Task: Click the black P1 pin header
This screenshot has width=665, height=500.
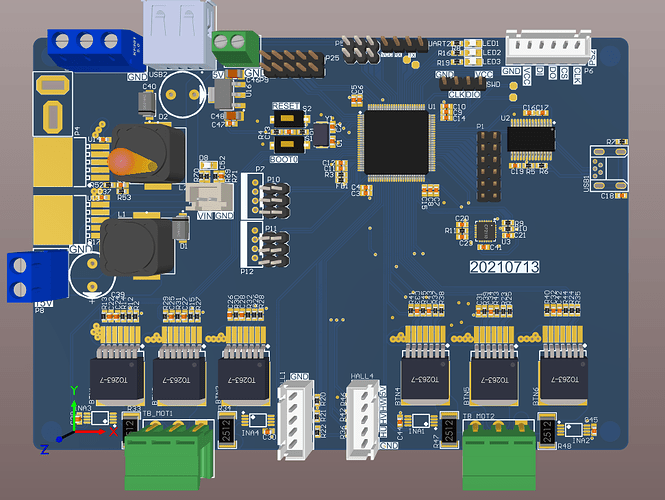Action: click(487, 159)
